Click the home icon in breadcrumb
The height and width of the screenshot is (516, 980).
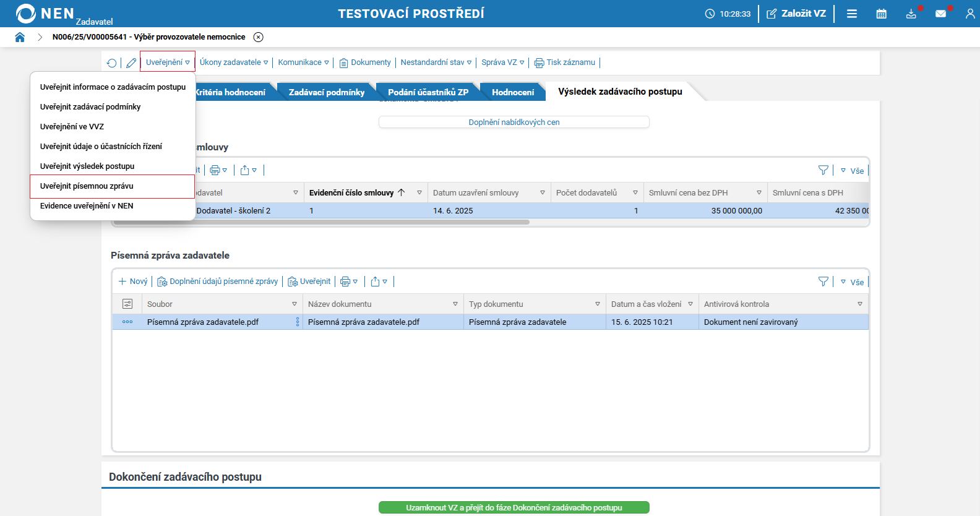pos(20,37)
